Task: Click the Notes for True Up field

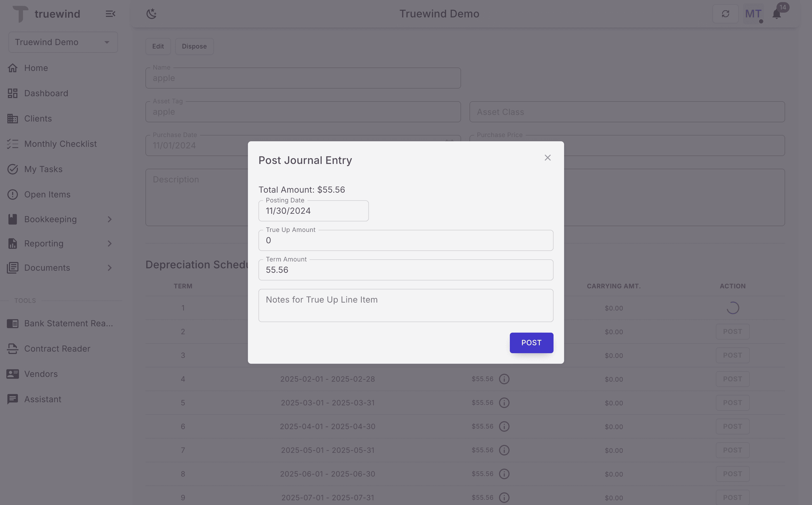Action: (406, 305)
